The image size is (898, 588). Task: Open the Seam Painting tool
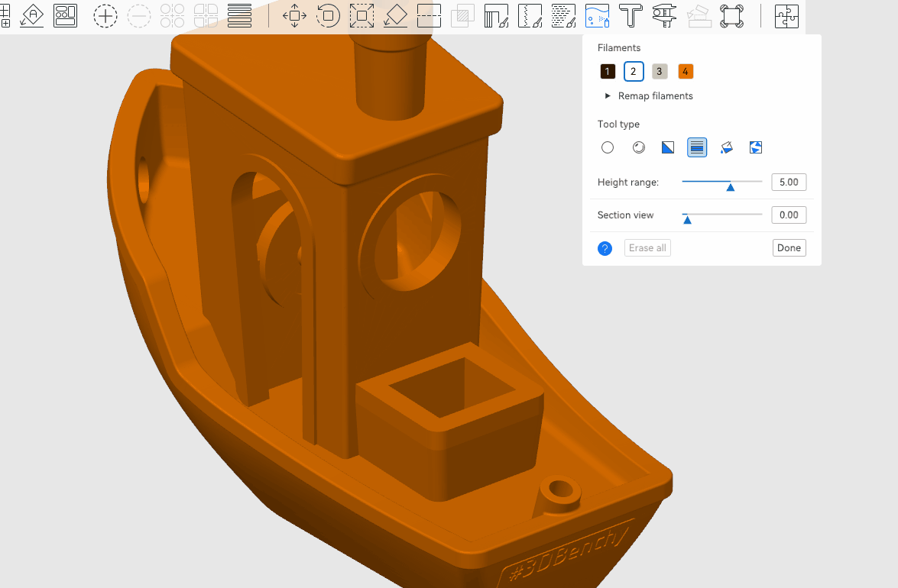[x=530, y=15]
